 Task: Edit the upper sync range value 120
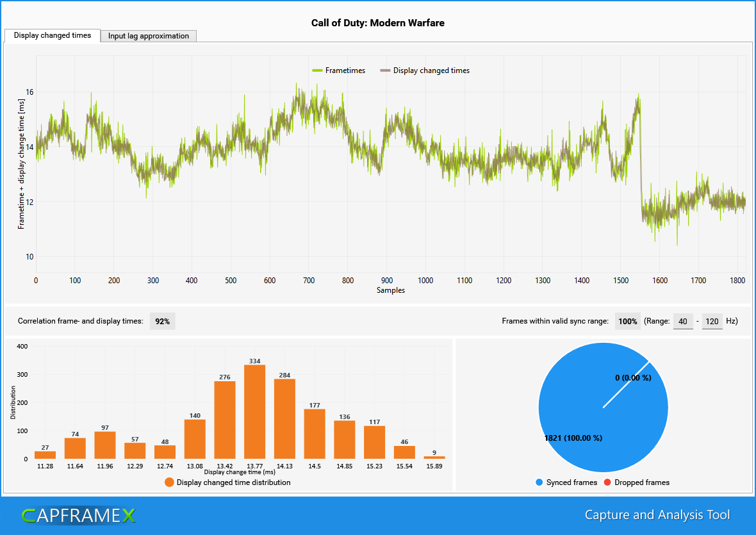(x=712, y=321)
